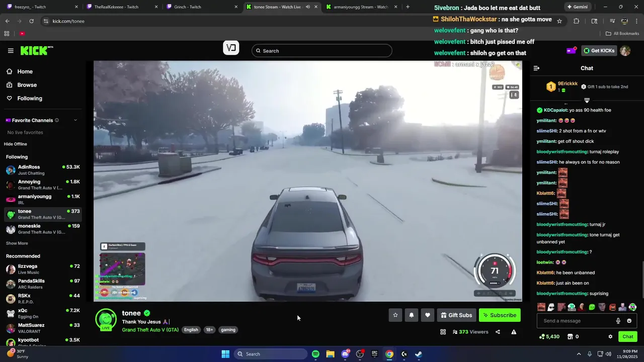The height and width of the screenshot is (362, 644).
Task: Open Discord from the taskbar
Action: [345, 354]
